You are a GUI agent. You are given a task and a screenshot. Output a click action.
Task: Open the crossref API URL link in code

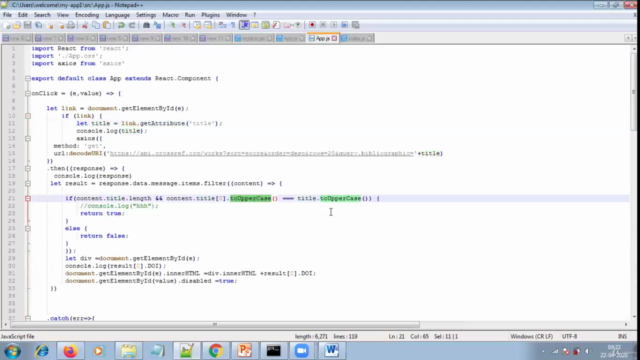pos(262,153)
